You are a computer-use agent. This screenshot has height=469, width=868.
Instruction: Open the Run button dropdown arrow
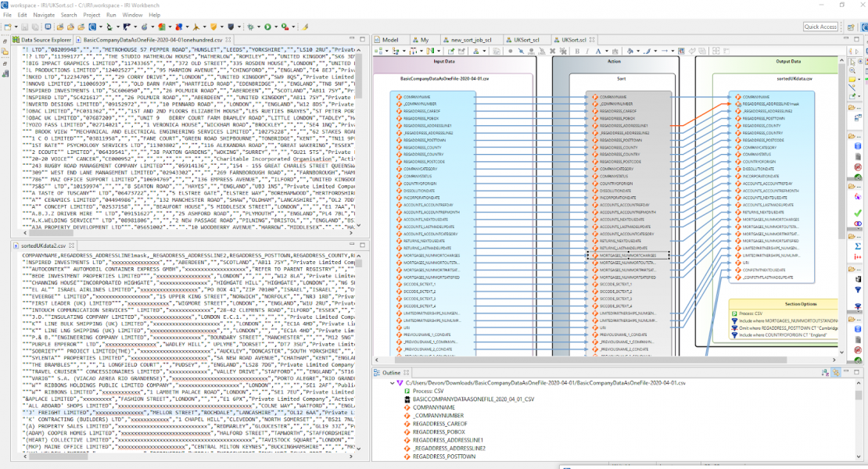click(x=276, y=27)
